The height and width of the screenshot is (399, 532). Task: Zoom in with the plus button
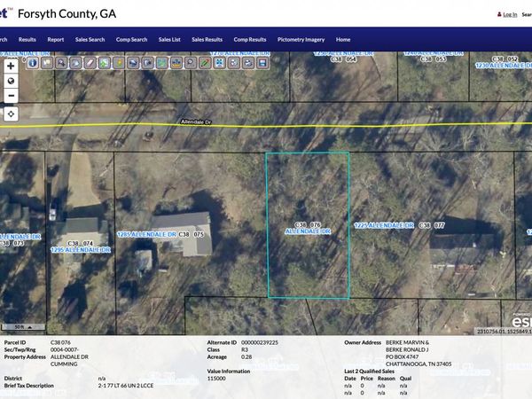tap(11, 66)
